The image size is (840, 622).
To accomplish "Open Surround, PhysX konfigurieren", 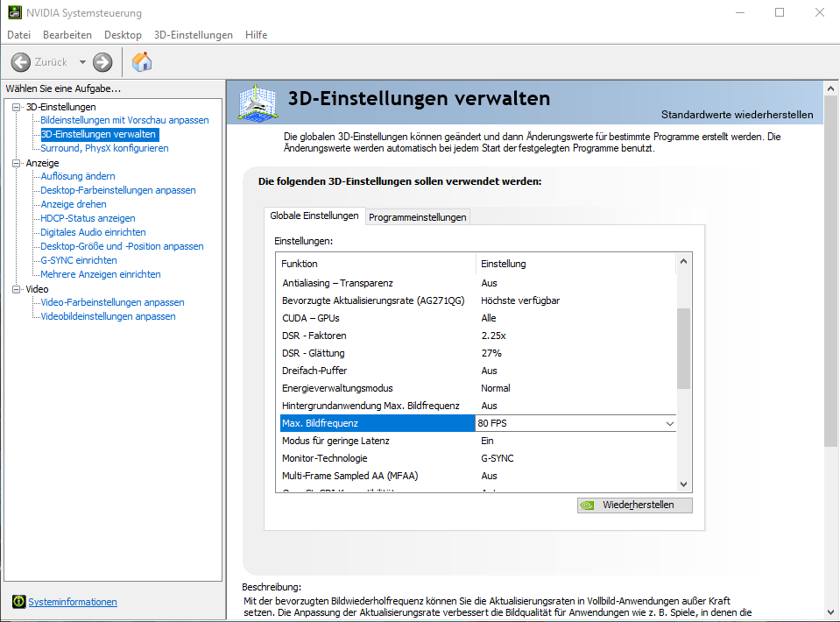I will click(x=104, y=148).
